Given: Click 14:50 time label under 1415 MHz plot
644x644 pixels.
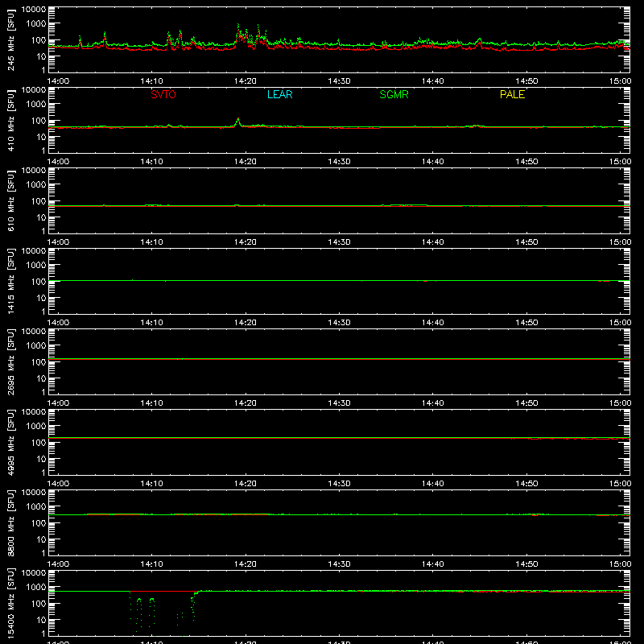Looking at the screenshot, I should click(526, 323).
